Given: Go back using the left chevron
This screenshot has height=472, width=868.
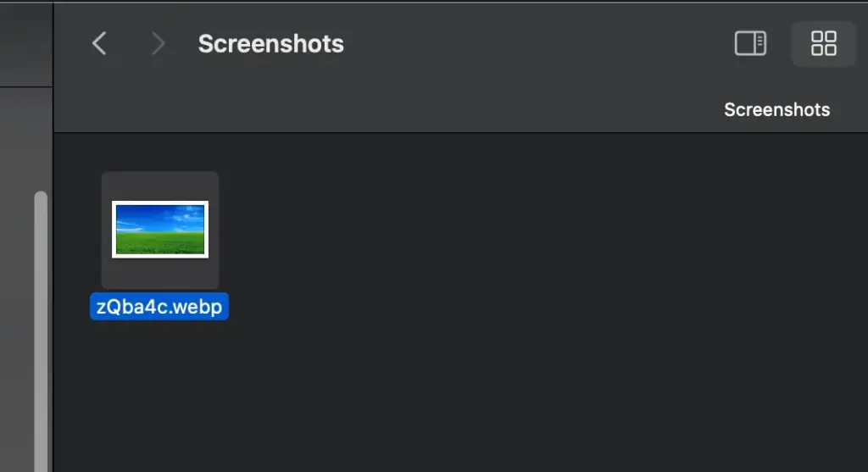Looking at the screenshot, I should click(99, 43).
